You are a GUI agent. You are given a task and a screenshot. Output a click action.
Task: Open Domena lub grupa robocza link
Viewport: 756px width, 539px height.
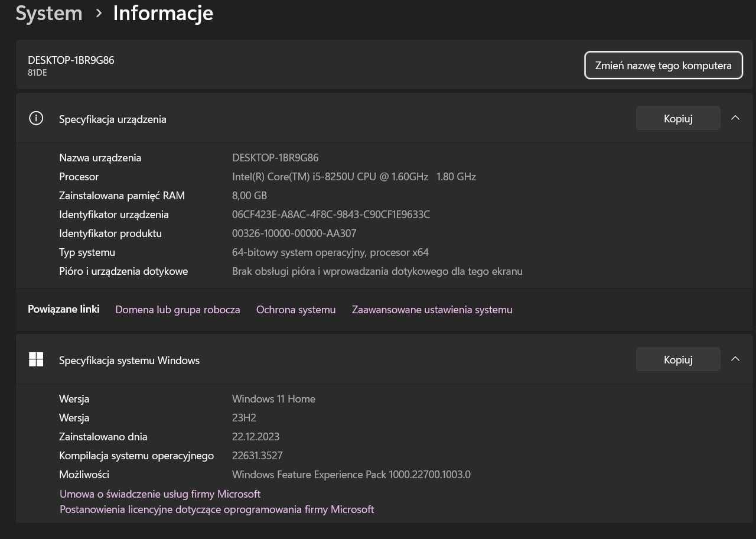pos(178,310)
